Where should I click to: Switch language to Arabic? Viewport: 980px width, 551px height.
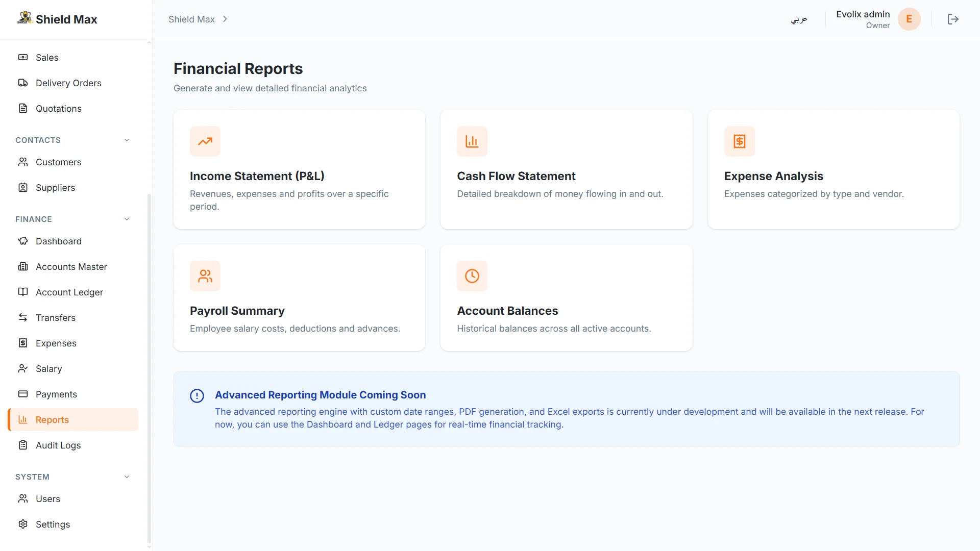pyautogui.click(x=799, y=19)
